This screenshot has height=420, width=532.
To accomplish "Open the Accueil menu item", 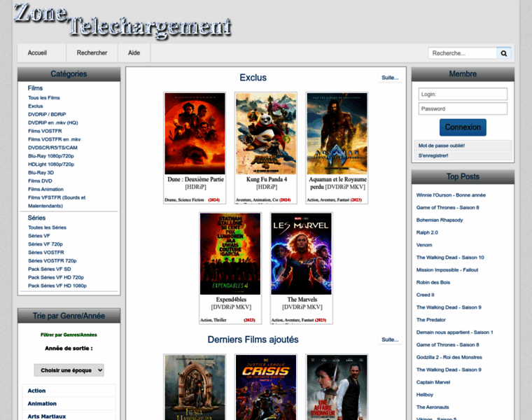I will (37, 53).
